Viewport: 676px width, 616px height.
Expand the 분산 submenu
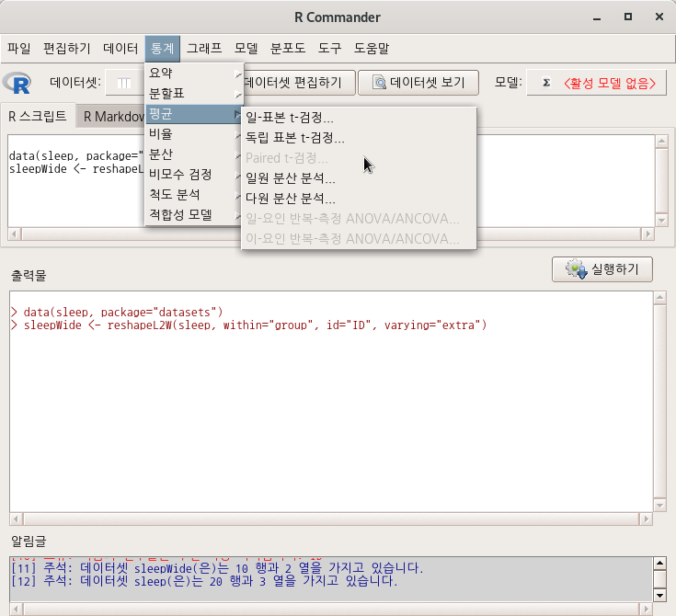(x=194, y=154)
